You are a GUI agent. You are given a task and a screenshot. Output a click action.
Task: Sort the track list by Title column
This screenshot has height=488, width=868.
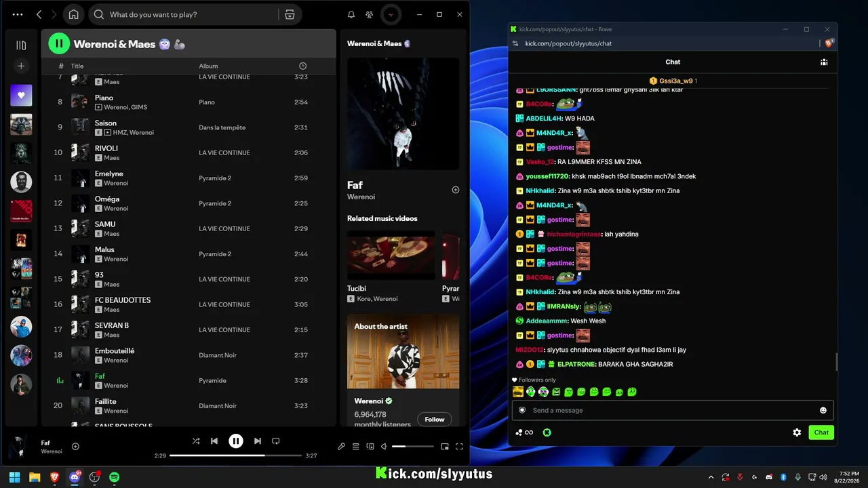coord(77,66)
